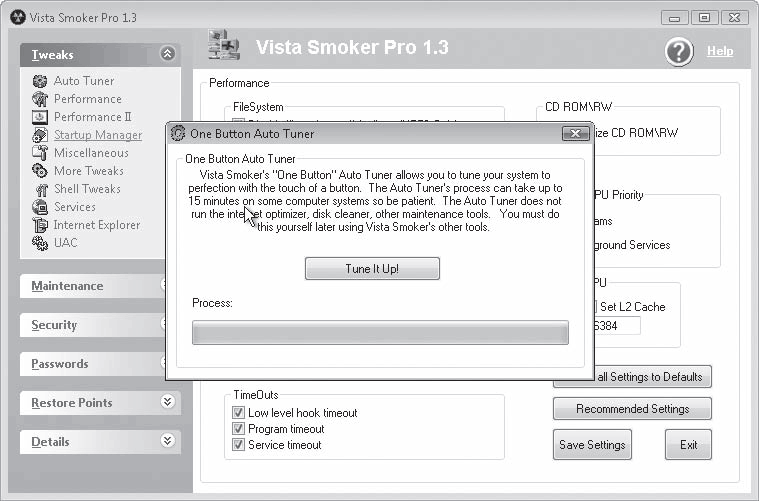759x501 pixels.
Task: Select Services in Tweaks list
Action: click(x=75, y=207)
